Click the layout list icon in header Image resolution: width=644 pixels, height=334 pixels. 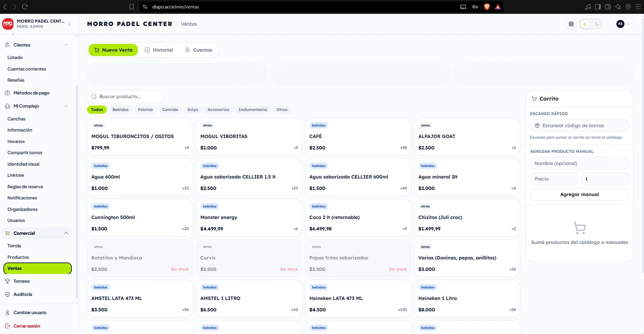pos(571,24)
